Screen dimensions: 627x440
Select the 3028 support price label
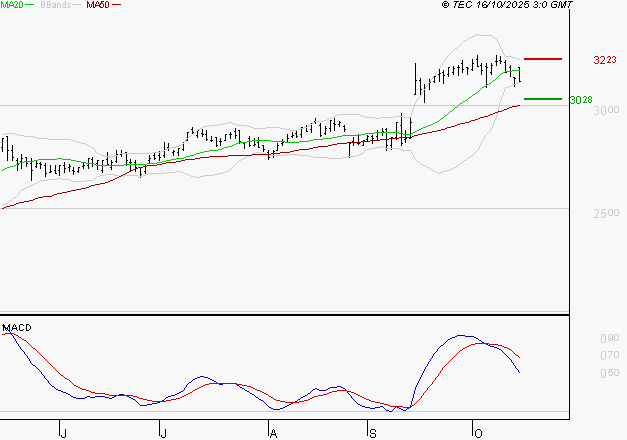(x=581, y=100)
